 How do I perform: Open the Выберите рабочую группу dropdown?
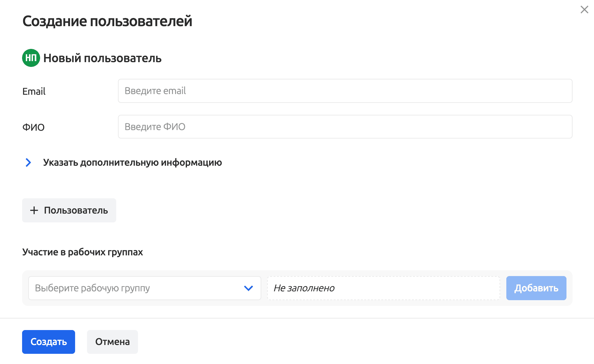[144, 288]
